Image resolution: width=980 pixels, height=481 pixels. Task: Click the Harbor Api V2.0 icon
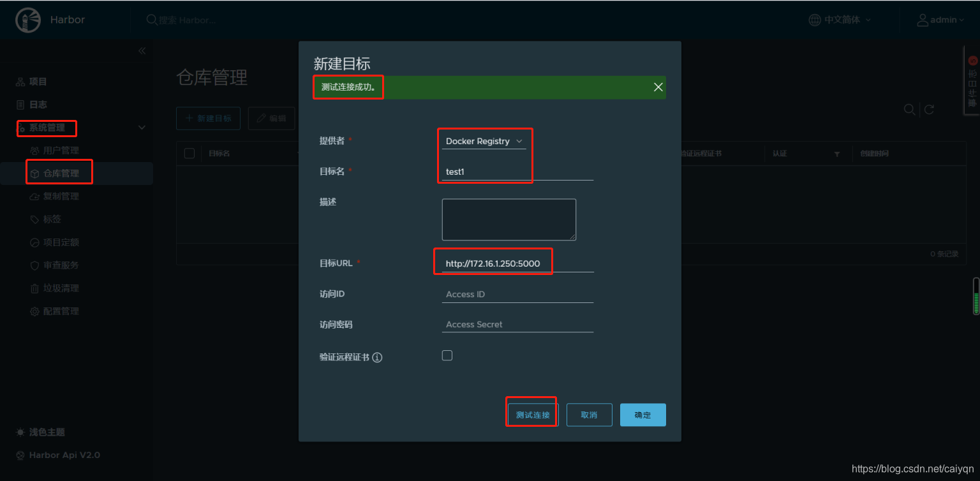coord(20,455)
